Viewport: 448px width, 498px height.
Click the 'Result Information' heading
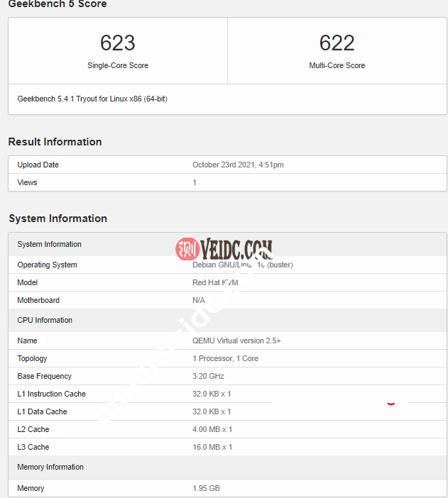(x=55, y=142)
